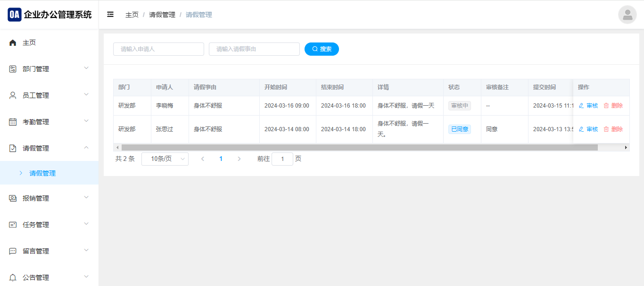Image resolution: width=644 pixels, height=286 pixels.
Task: Click the 搜索 search button
Action: click(x=322, y=49)
